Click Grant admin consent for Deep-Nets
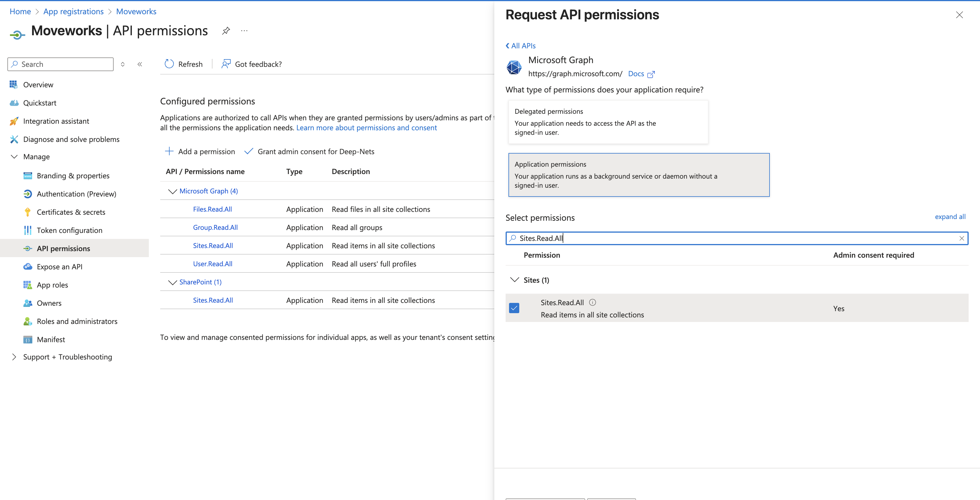This screenshot has height=500, width=980. 315,152
